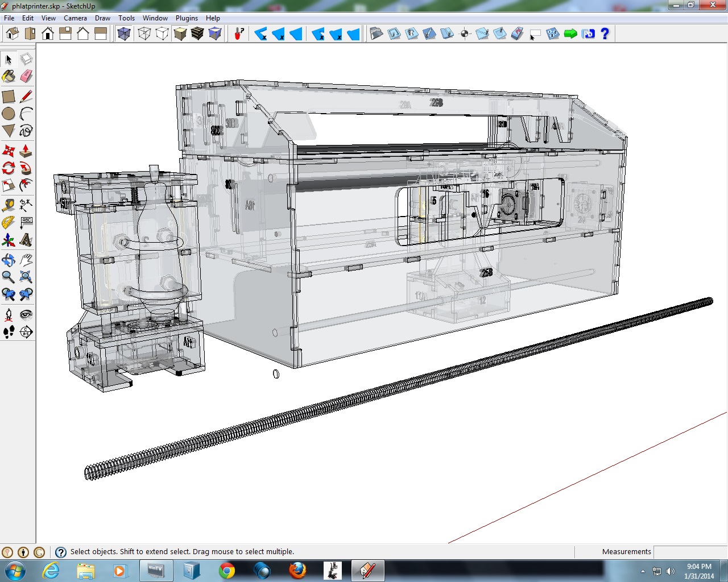Toggle Wireframe face style
Screen dimensions: 728x582
click(x=144, y=34)
